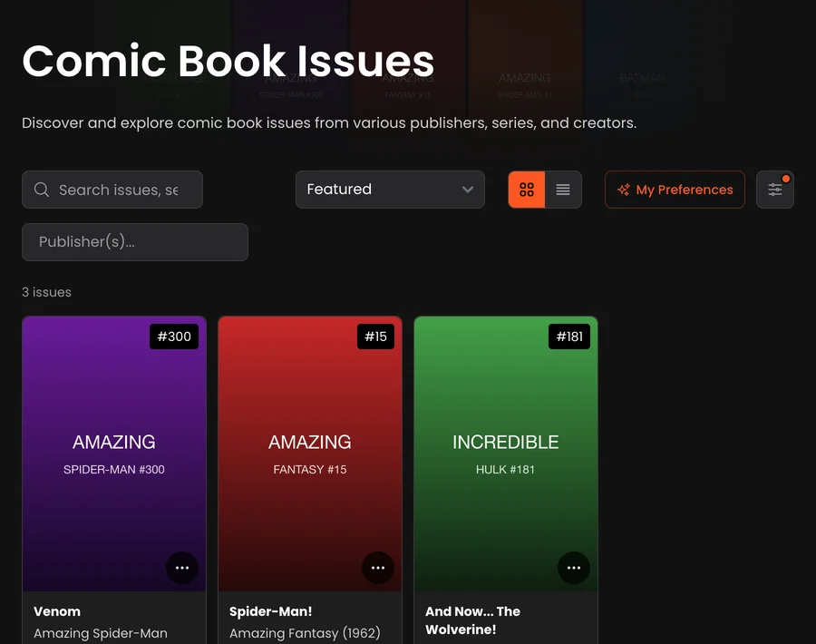Screen dimensions: 816x644
Task: Open the filter sliders panel
Action: [775, 190]
